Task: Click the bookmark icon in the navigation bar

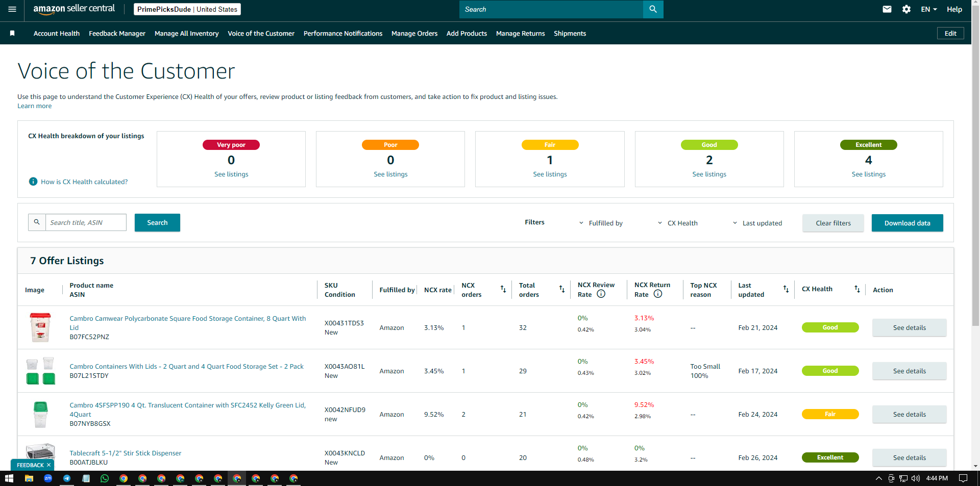Action: point(12,33)
